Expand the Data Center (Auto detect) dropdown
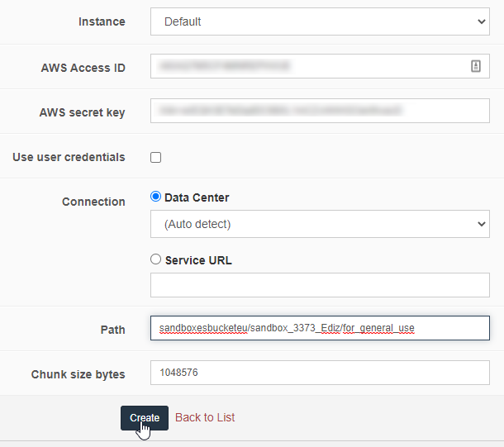Viewport: 504px width, 447px height. point(319,224)
